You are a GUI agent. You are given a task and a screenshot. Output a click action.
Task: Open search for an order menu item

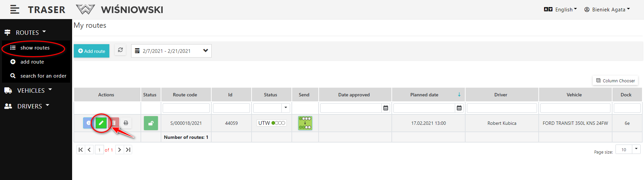pos(43,76)
